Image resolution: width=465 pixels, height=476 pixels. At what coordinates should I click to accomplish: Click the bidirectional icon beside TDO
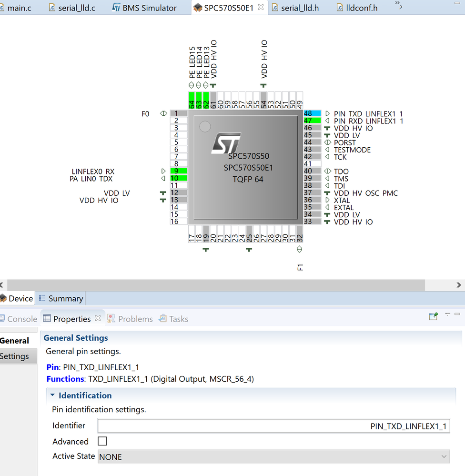[327, 171]
